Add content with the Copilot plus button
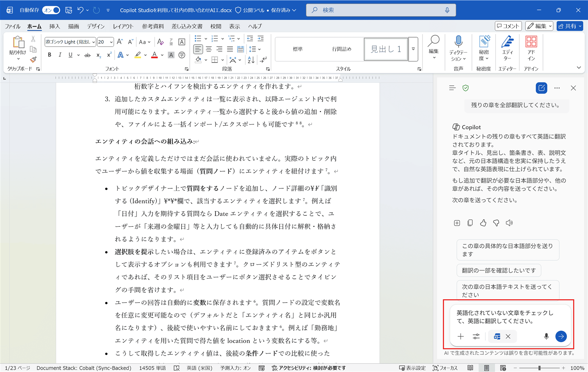Viewport: 588px width, 372px height. click(461, 336)
